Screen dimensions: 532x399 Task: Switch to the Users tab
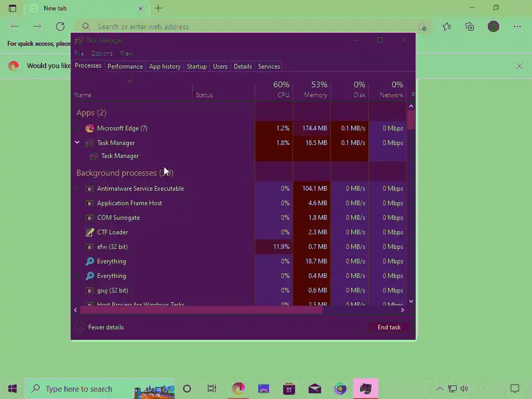[220, 66]
